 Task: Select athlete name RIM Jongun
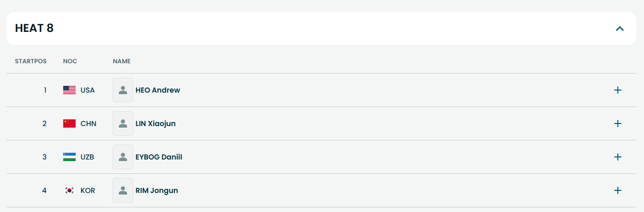click(x=157, y=190)
